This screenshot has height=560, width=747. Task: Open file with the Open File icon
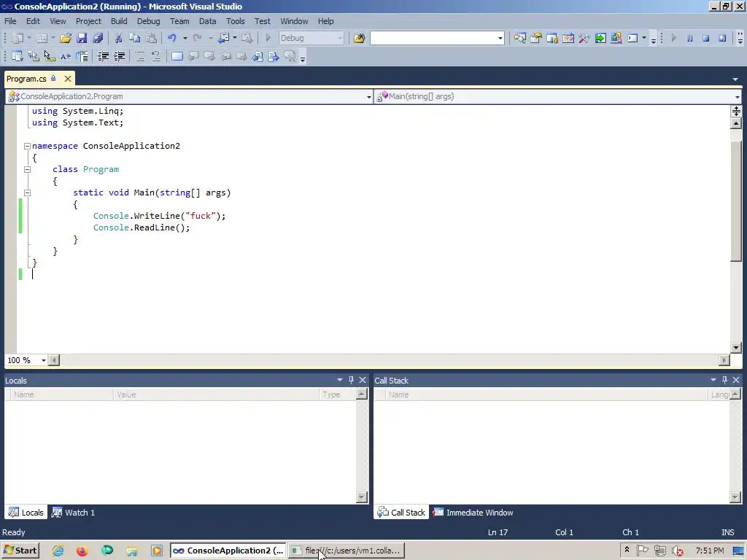(x=65, y=38)
